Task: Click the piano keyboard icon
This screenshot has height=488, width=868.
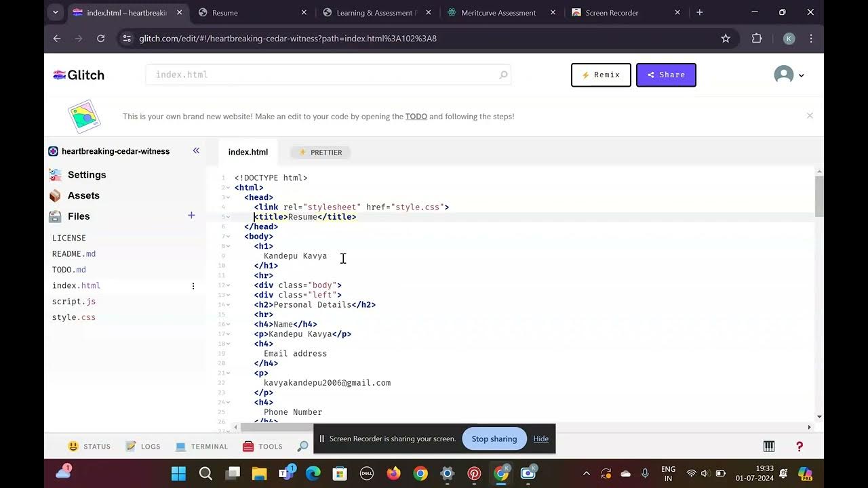Action: tap(769, 446)
